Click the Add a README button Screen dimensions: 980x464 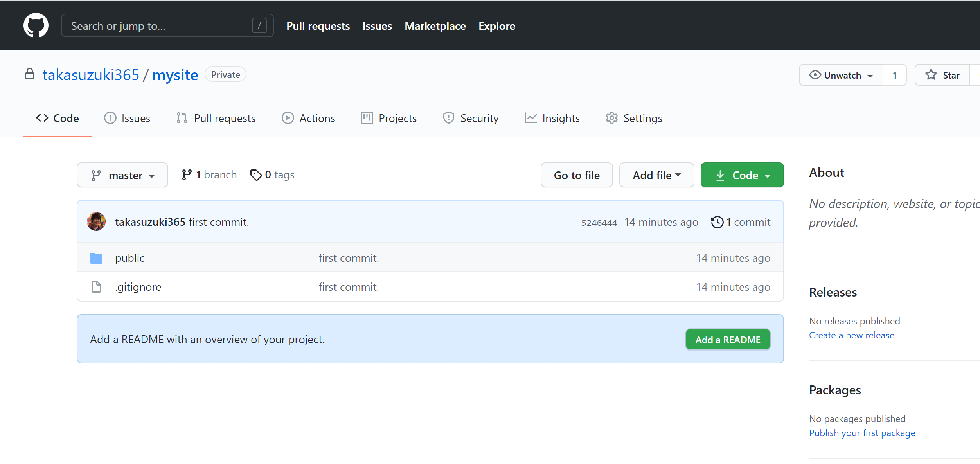728,340
